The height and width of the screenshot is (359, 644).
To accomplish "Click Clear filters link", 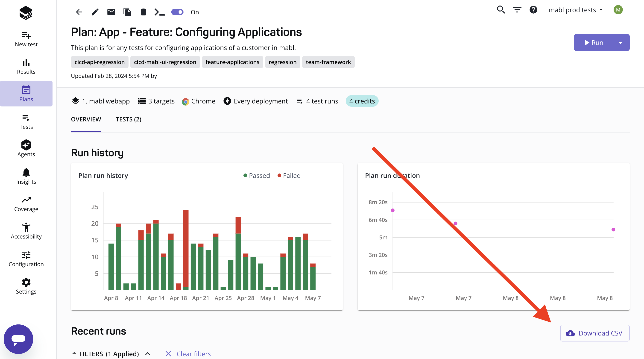I will [188, 354].
